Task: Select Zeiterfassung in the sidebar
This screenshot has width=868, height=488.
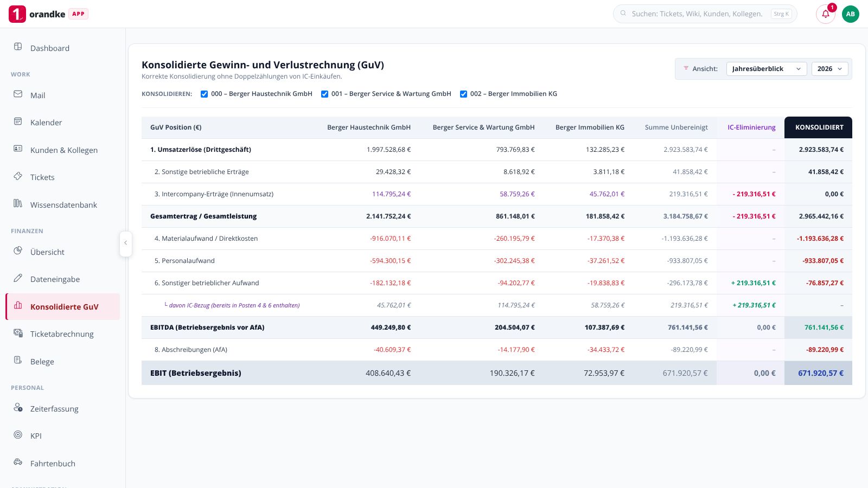Action: point(63,408)
